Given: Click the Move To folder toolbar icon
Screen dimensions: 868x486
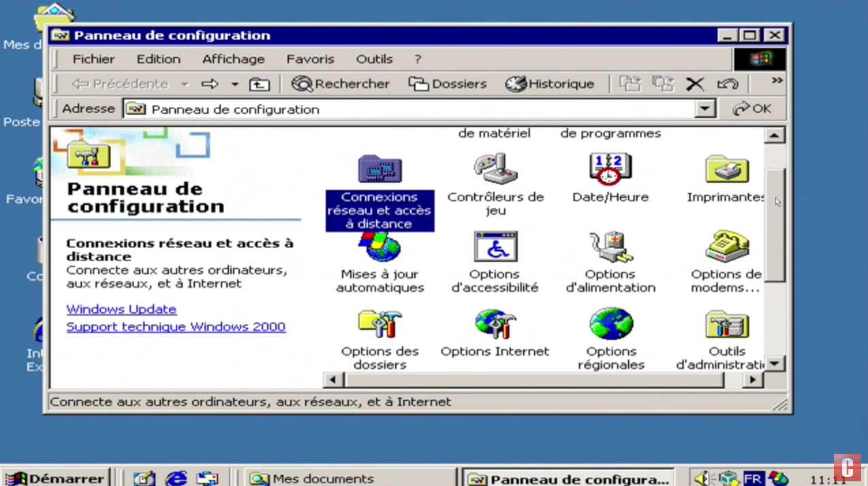Looking at the screenshot, I should pos(630,84).
